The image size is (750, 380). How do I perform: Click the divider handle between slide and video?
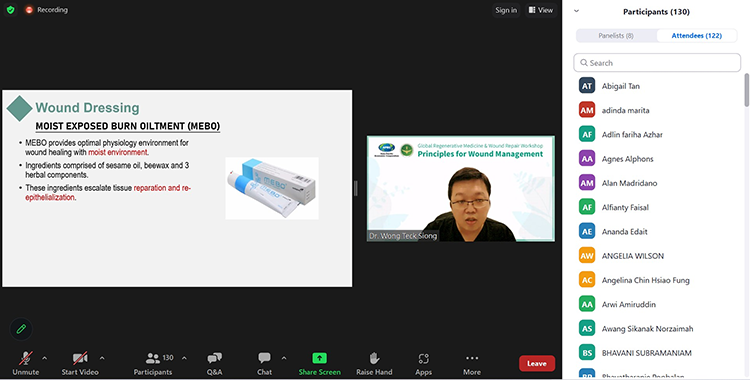pyautogui.click(x=355, y=188)
